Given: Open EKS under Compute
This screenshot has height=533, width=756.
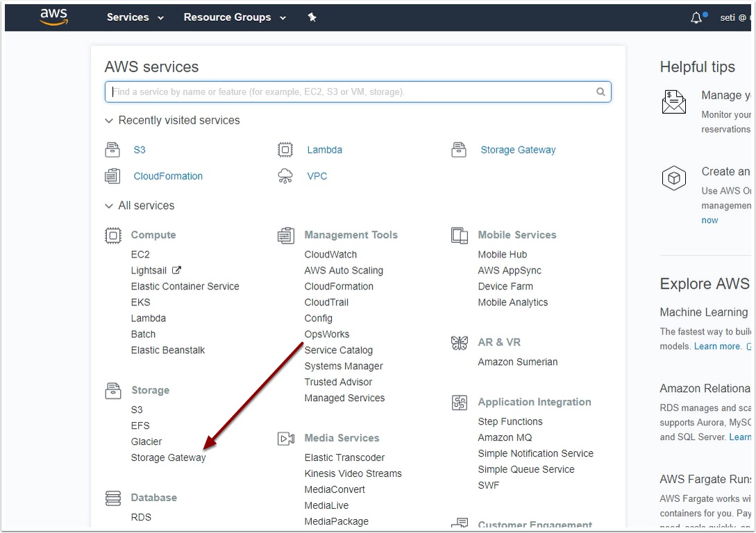Looking at the screenshot, I should (x=140, y=302).
